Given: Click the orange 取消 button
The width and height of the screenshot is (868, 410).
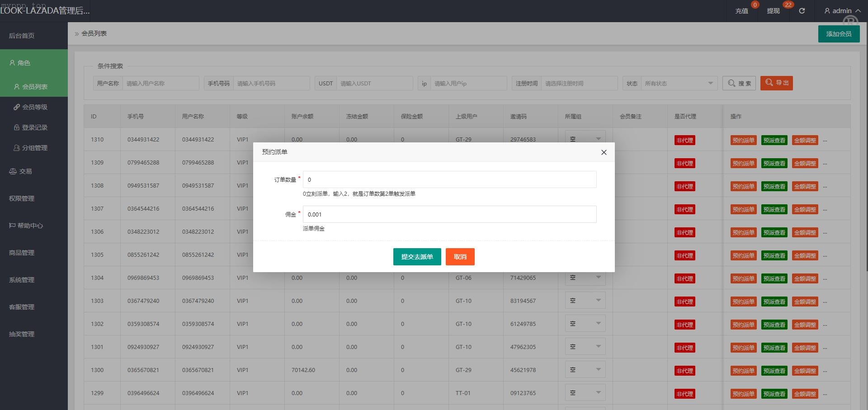Looking at the screenshot, I should click(x=460, y=257).
